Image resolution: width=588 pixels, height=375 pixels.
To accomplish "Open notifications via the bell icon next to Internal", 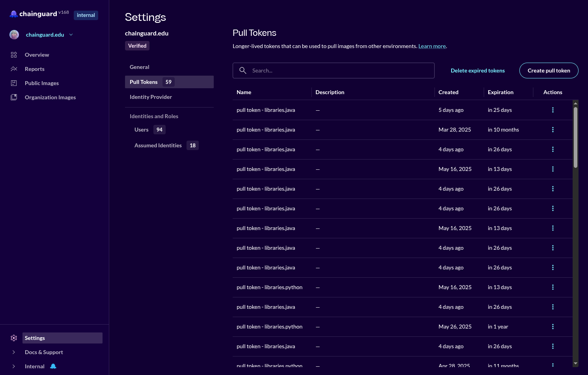I will click(x=53, y=366).
